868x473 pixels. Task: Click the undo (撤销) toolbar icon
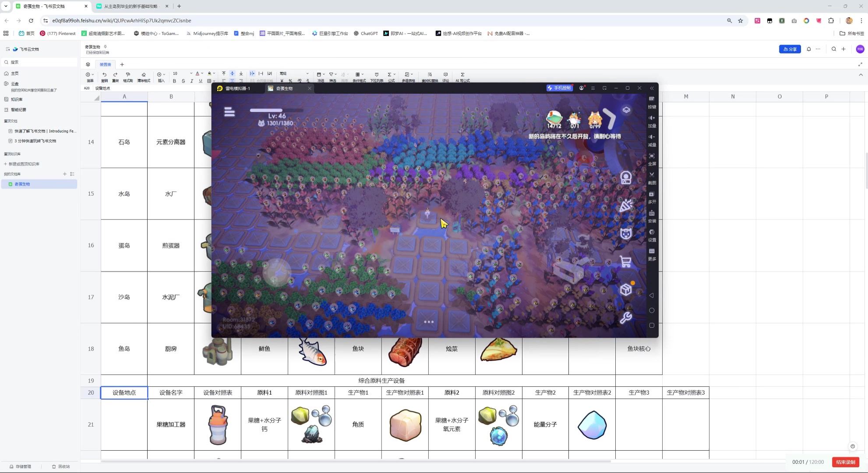[x=104, y=74]
